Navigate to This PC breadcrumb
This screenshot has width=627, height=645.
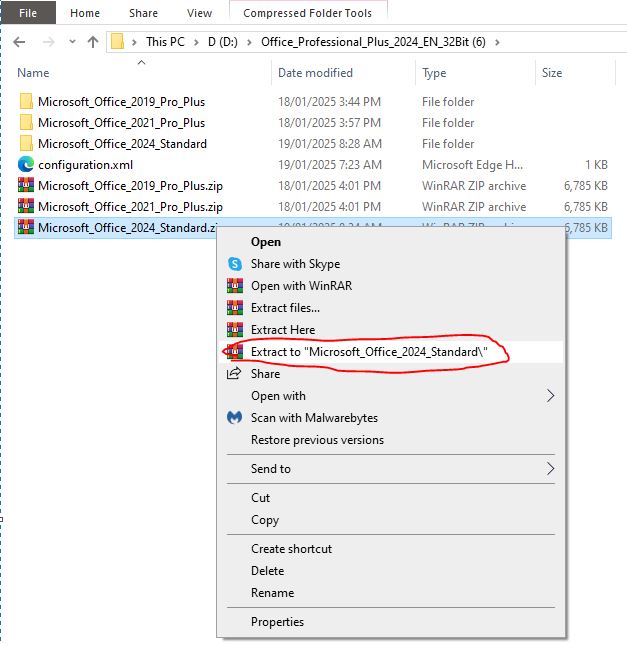pos(165,42)
